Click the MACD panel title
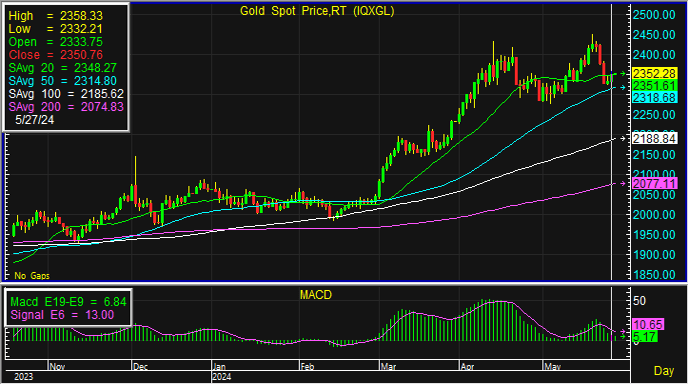 click(x=315, y=295)
